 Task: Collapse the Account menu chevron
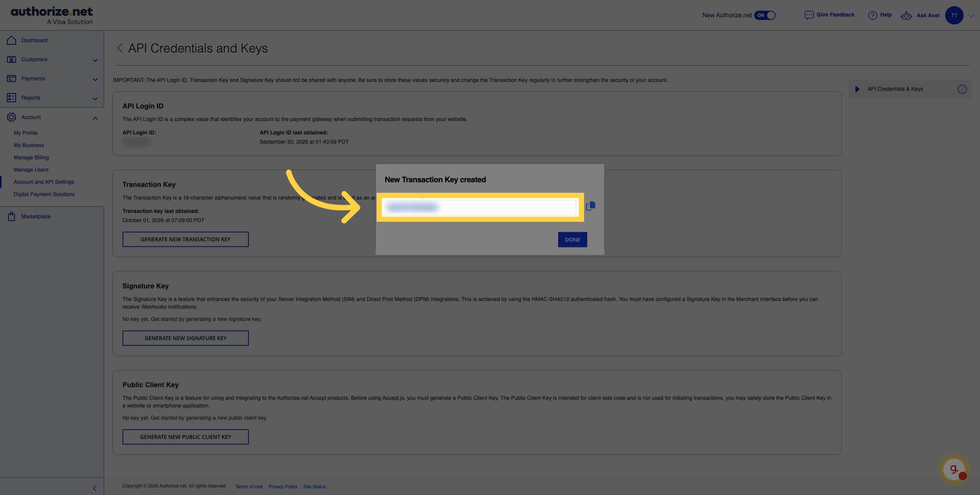coord(95,118)
